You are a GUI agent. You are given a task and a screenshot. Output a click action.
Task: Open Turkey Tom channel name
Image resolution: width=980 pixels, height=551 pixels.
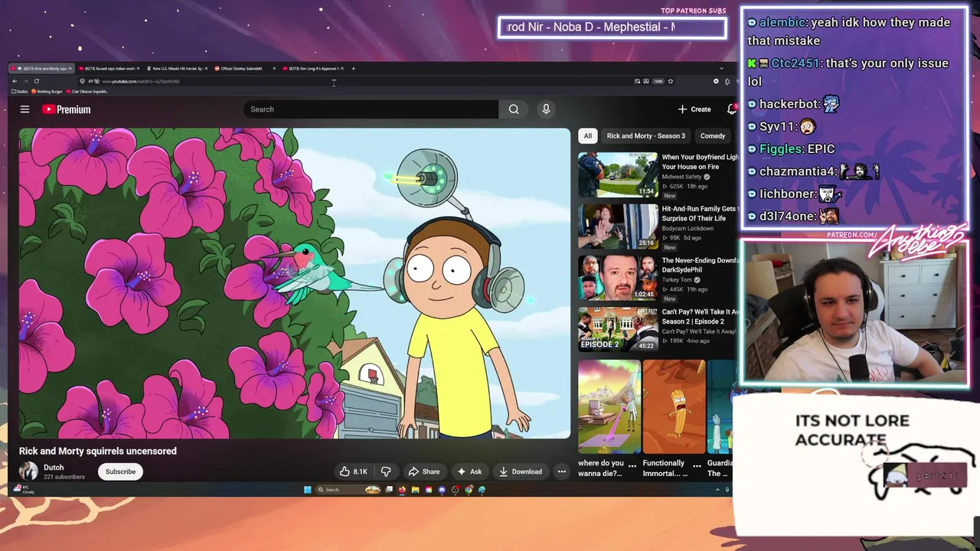click(x=678, y=280)
